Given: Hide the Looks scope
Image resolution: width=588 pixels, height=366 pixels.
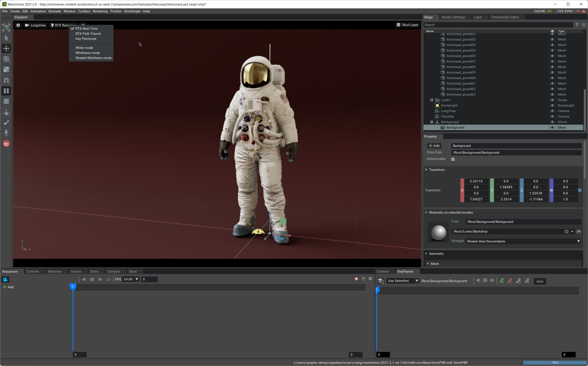Looking at the screenshot, I should (552, 100).
